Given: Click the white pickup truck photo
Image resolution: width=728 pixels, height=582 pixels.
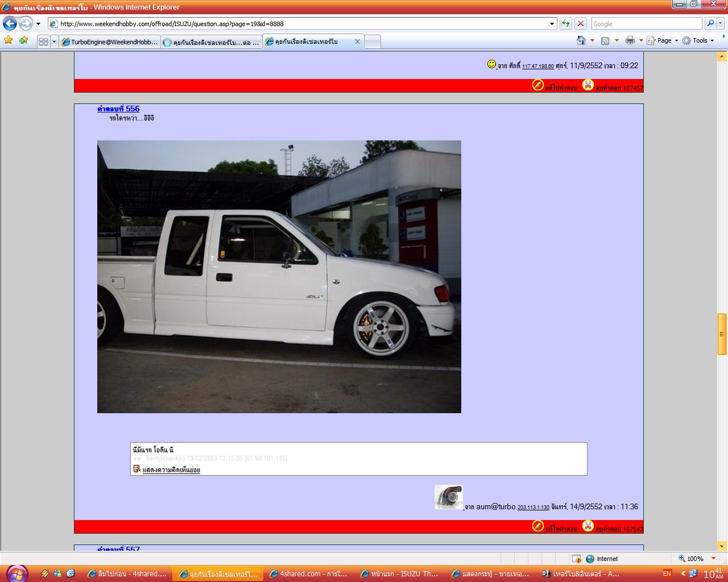Looking at the screenshot, I should (279, 276).
